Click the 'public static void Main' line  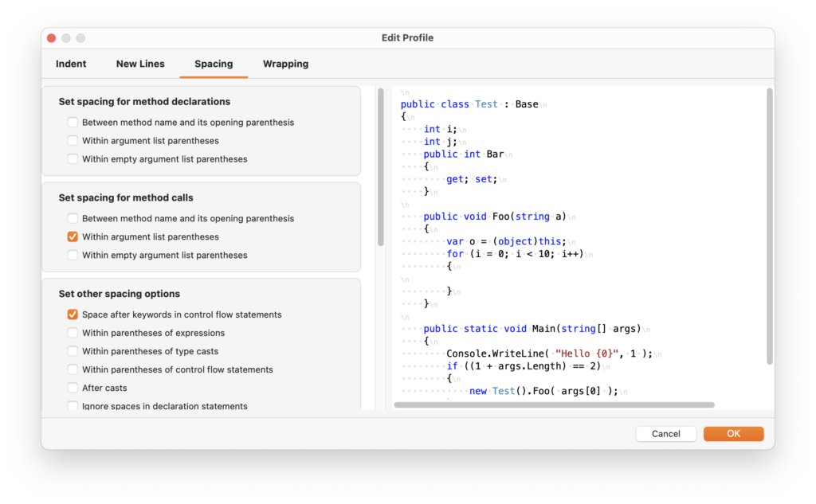(x=532, y=329)
